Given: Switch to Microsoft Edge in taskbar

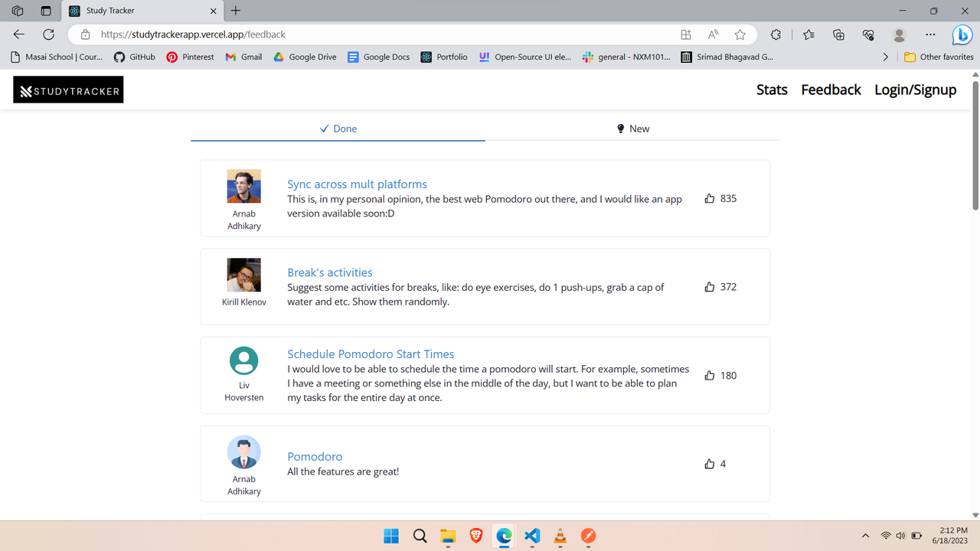Looking at the screenshot, I should pos(504,536).
